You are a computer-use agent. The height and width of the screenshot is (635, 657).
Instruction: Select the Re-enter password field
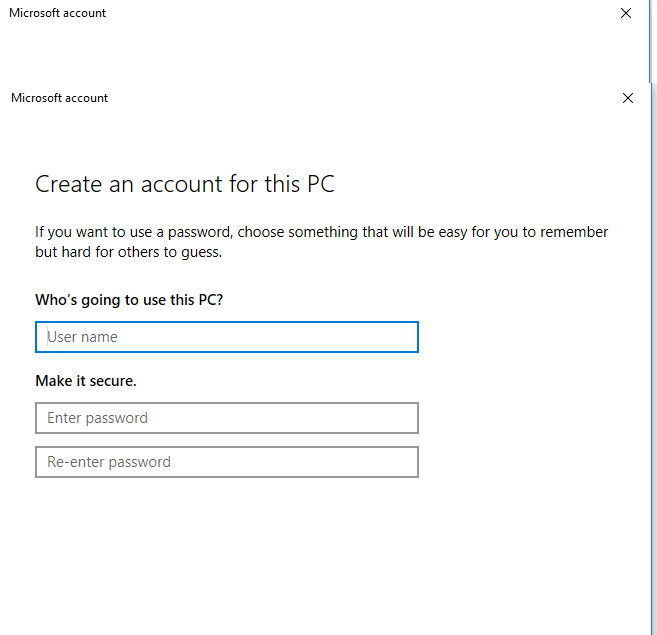[x=227, y=462]
